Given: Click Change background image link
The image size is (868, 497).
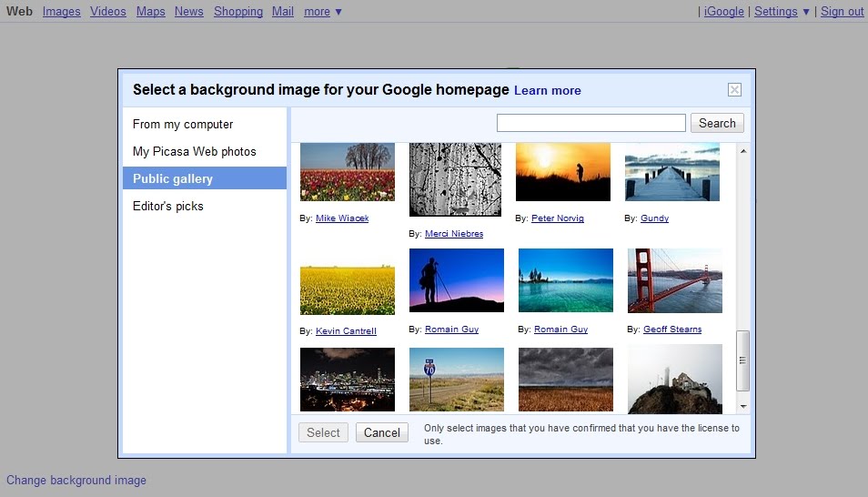Looking at the screenshot, I should click(76, 480).
